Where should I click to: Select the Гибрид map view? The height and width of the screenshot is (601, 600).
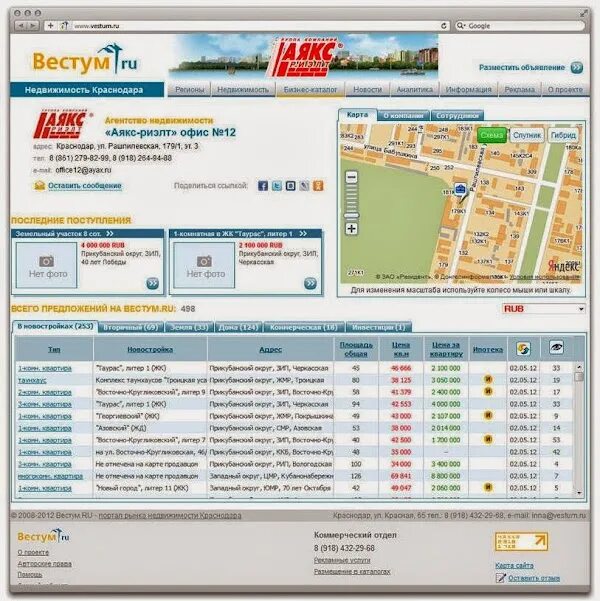pos(563,135)
